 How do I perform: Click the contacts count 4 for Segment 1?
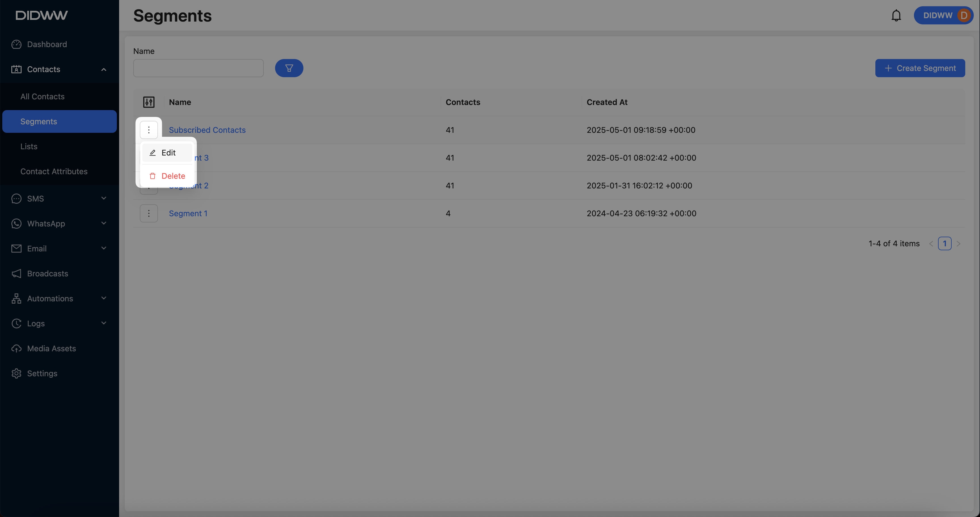(448, 213)
